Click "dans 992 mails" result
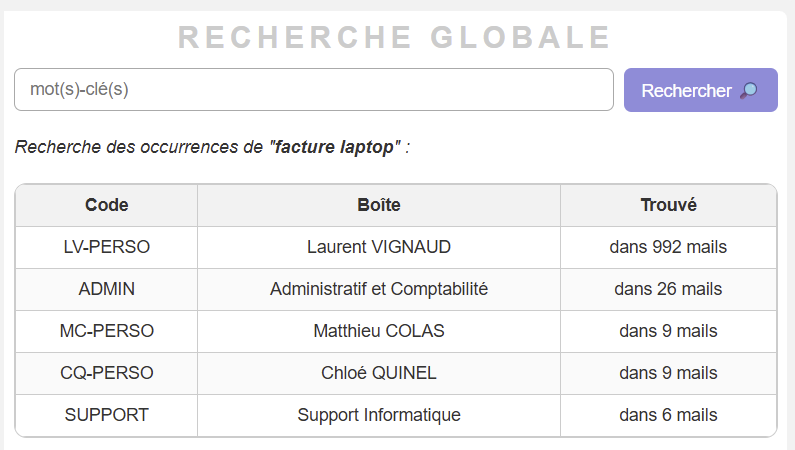This screenshot has height=450, width=795. [668, 247]
